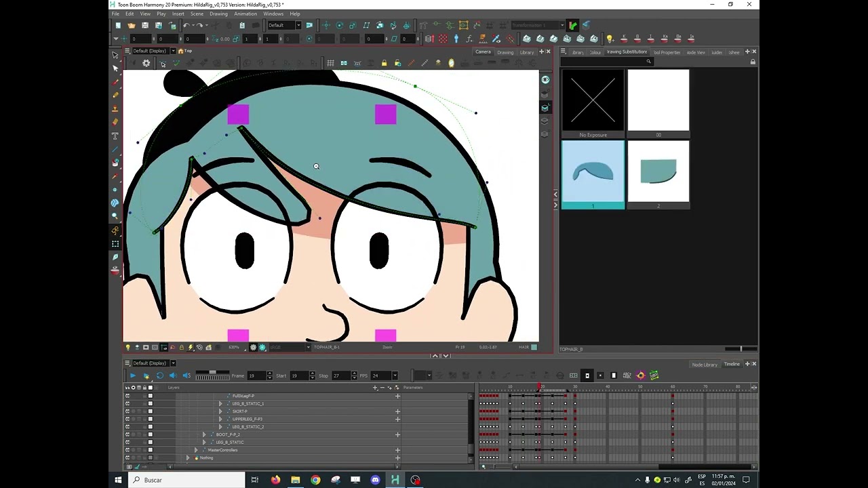Expand the UPPERLEG_F-P3 layer
Image resolution: width=868 pixels, height=488 pixels.
pyautogui.click(x=220, y=419)
